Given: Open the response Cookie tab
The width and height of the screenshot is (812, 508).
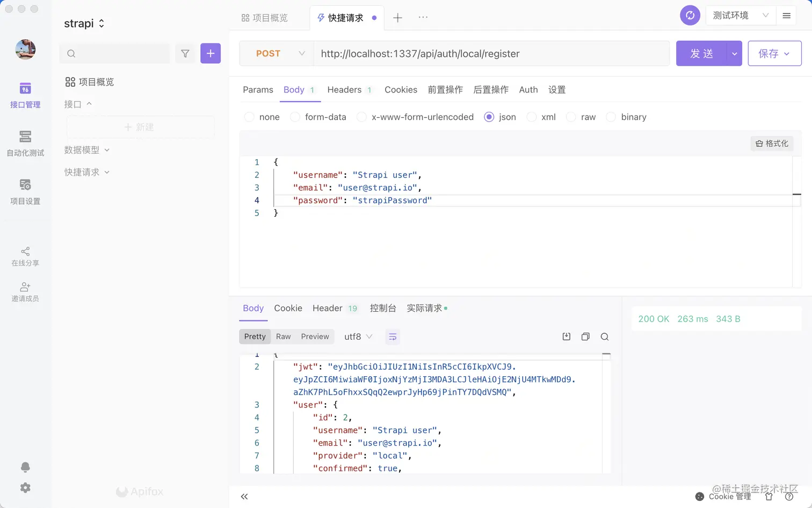Looking at the screenshot, I should click(288, 308).
